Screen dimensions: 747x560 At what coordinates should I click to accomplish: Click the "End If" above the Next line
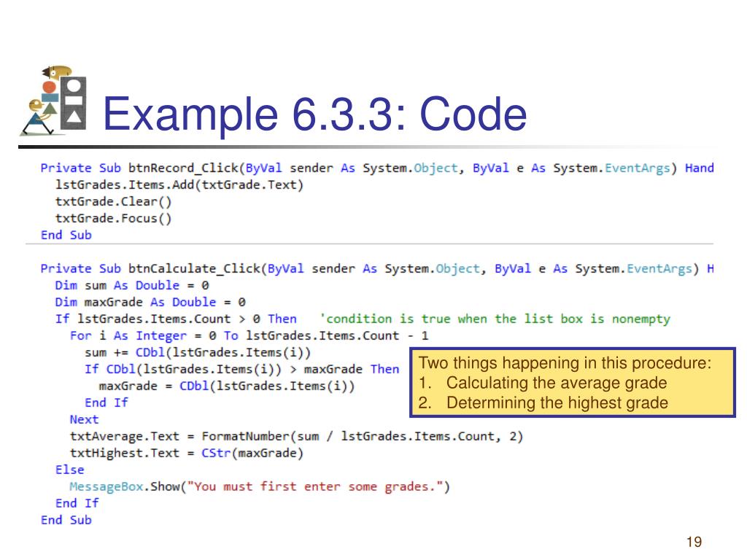click(x=107, y=402)
